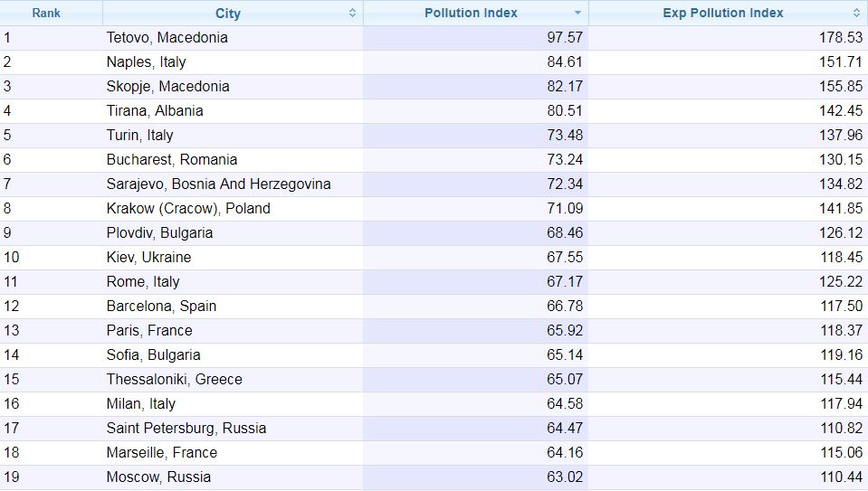This screenshot has width=868, height=491.
Task: Click the Exp Pollution Index header label
Action: [722, 14]
